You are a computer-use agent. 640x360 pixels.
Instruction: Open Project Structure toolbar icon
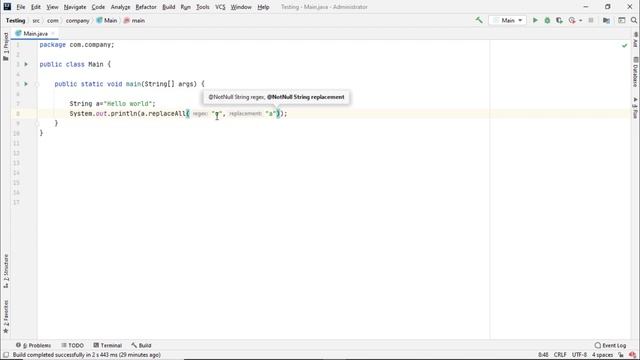click(606, 20)
